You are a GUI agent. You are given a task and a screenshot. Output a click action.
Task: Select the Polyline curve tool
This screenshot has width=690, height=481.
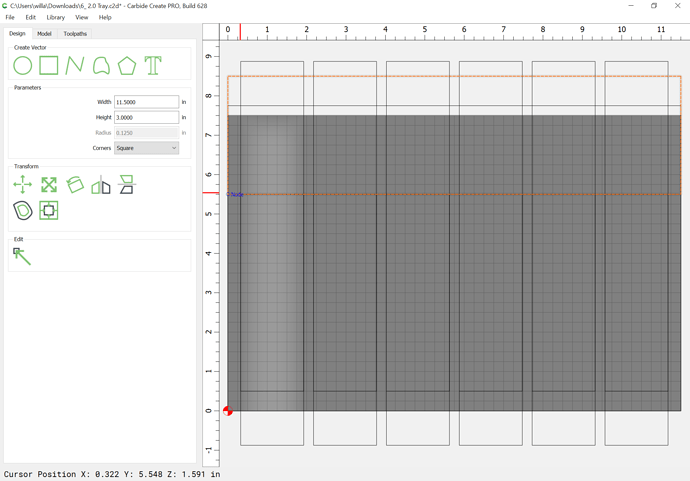pyautogui.click(x=75, y=66)
